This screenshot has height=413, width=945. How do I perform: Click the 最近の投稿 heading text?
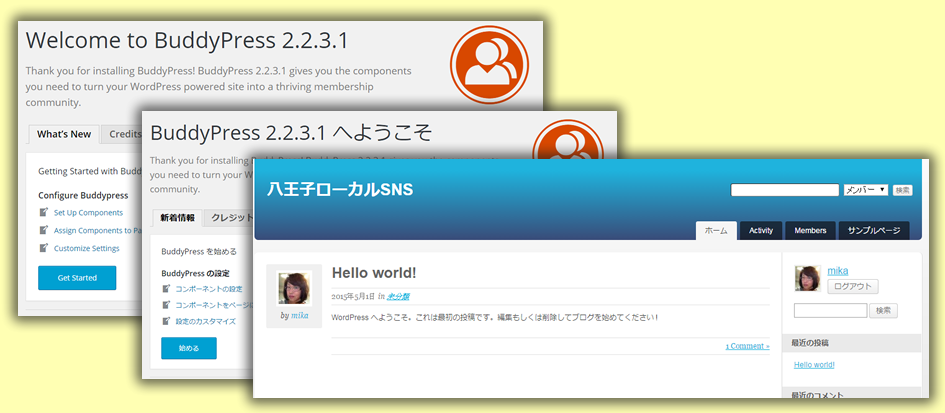pyautogui.click(x=809, y=342)
